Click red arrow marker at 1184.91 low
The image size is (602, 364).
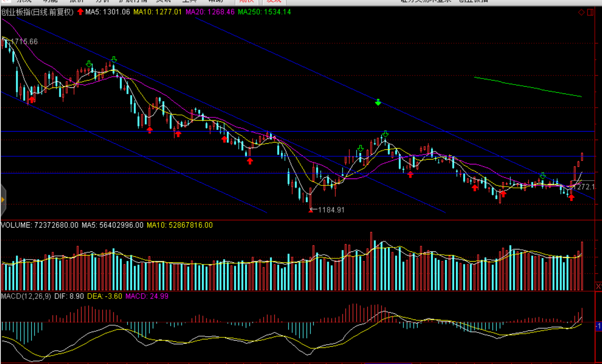(x=311, y=210)
